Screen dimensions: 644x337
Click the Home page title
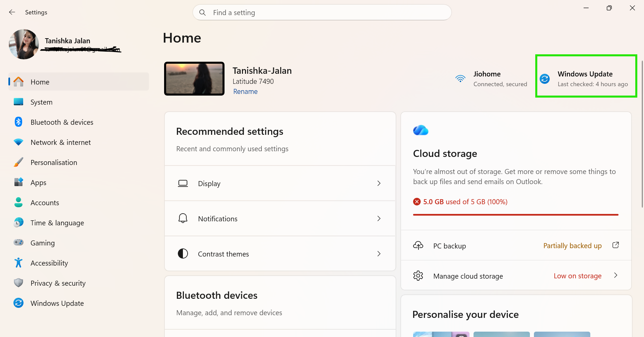coord(182,38)
